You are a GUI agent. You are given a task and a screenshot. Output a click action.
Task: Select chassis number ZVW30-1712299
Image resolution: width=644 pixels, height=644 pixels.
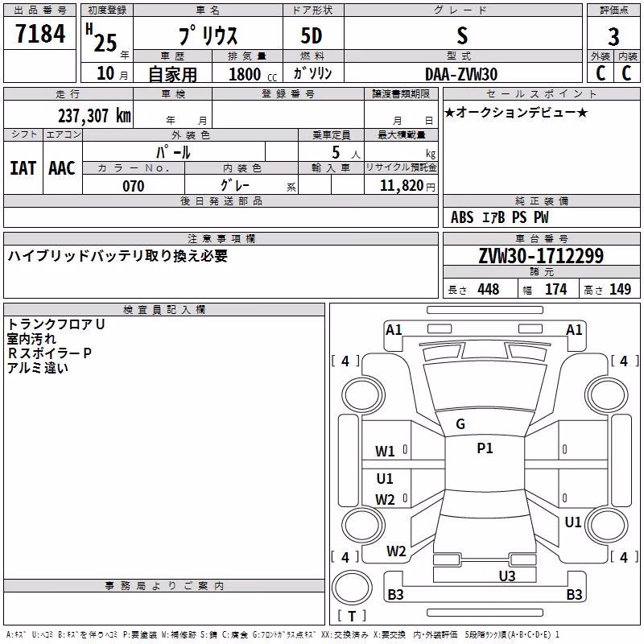point(541,256)
